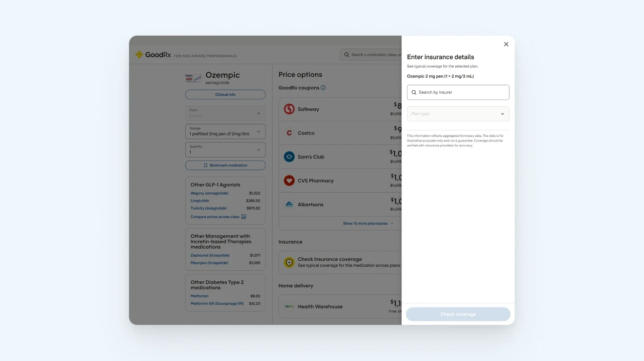Close the insurance details panel
Screen dimensions: 644x361
coord(506,44)
